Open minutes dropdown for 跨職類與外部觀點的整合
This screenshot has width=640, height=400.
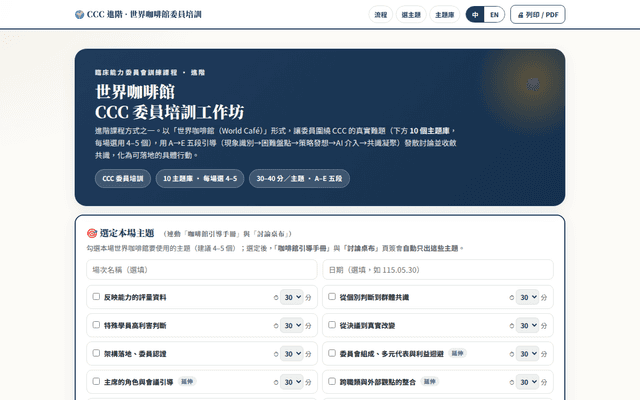527,382
